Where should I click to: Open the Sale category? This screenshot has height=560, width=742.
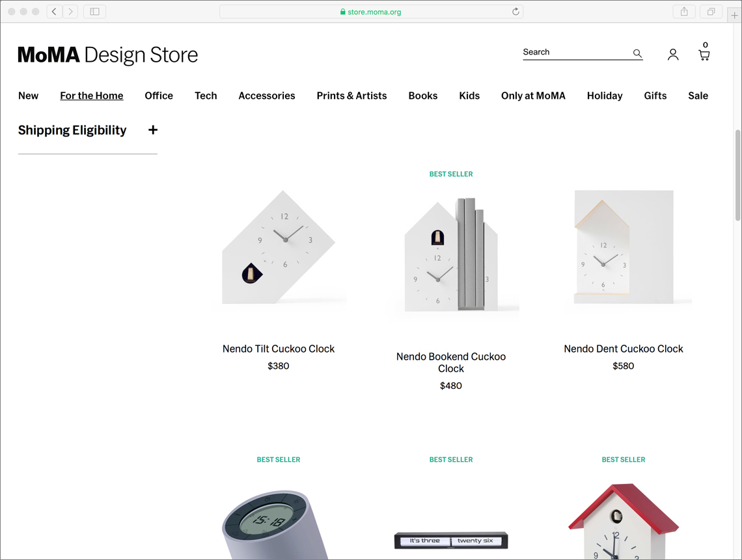[698, 96]
